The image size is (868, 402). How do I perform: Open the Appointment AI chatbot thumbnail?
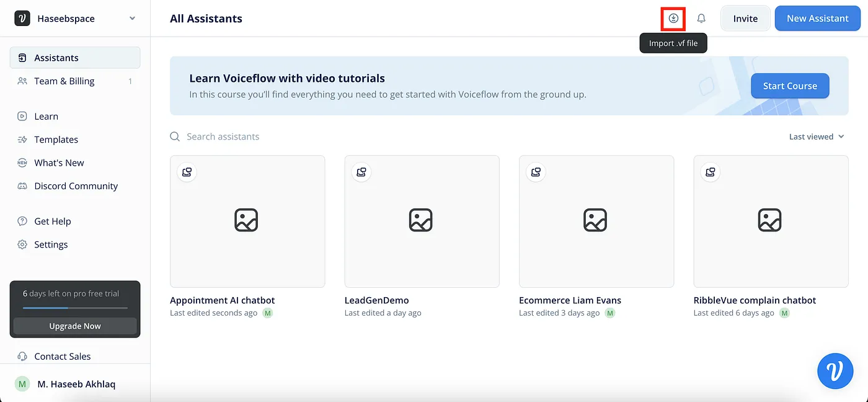click(247, 221)
